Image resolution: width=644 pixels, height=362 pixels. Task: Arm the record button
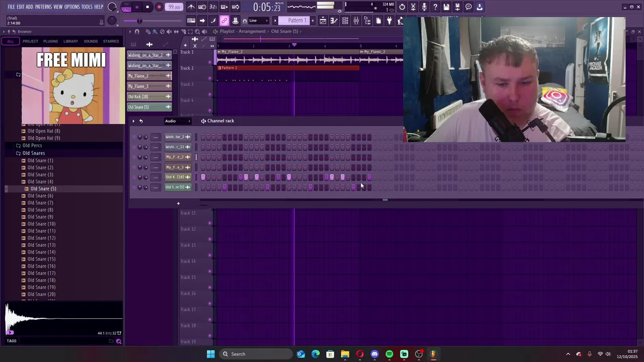tap(159, 7)
